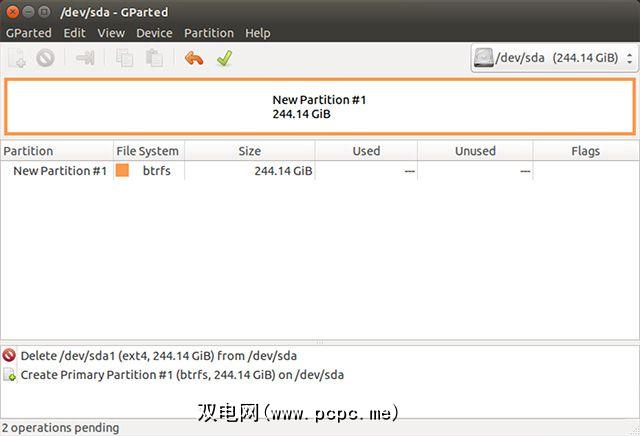Select the New Partition #1 graphical block
Image resolution: width=640 pixels, height=436 pixels.
click(x=320, y=107)
